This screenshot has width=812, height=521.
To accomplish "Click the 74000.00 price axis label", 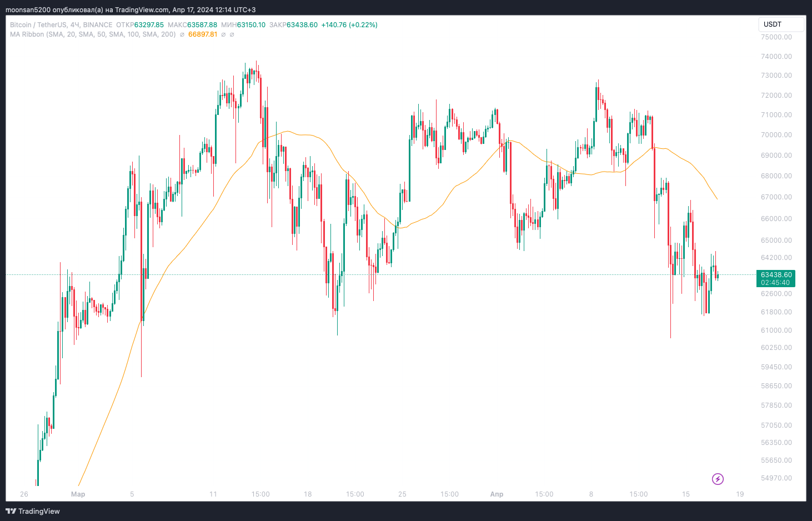I will [776, 57].
